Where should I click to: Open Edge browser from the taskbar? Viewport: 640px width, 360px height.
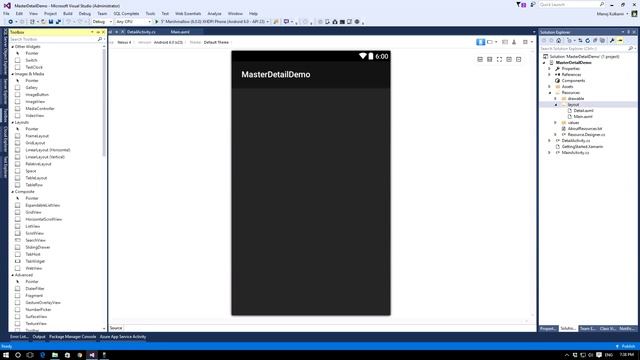point(42,355)
